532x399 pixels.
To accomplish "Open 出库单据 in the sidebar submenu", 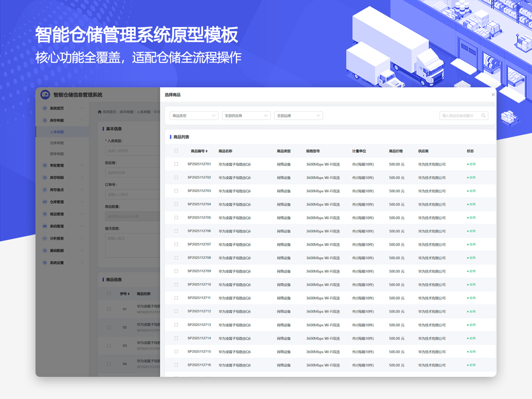I will coord(57,143).
